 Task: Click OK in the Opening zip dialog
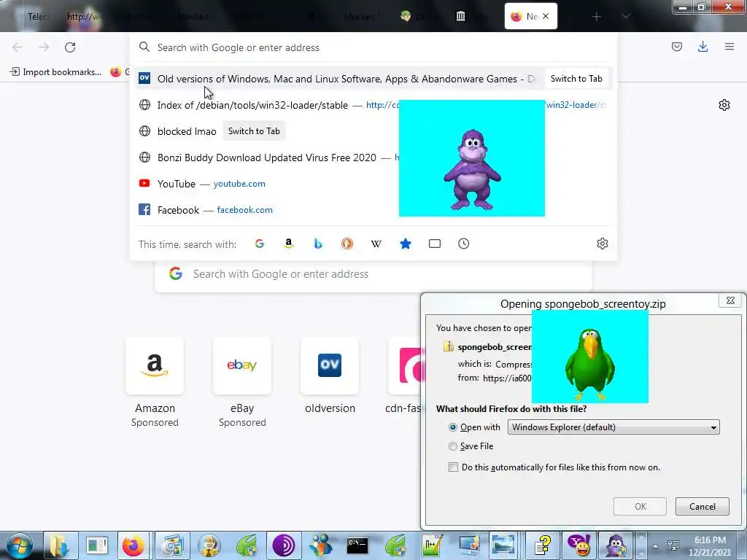[640, 506]
